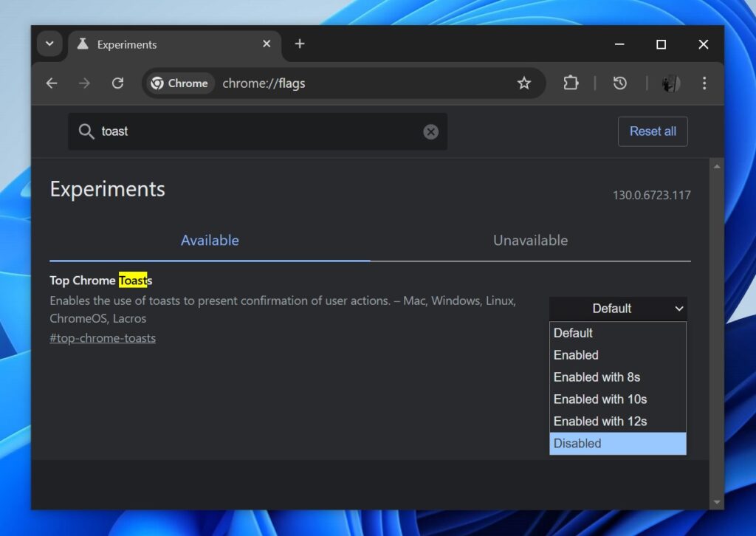
Task: Switch to the Unavailable tab
Action: pos(530,240)
